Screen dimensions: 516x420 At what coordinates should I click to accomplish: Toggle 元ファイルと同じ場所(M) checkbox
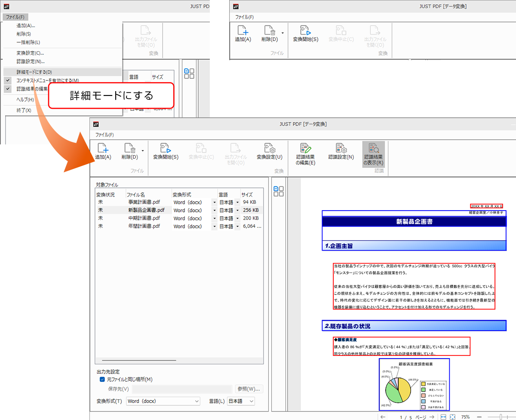[102, 380]
